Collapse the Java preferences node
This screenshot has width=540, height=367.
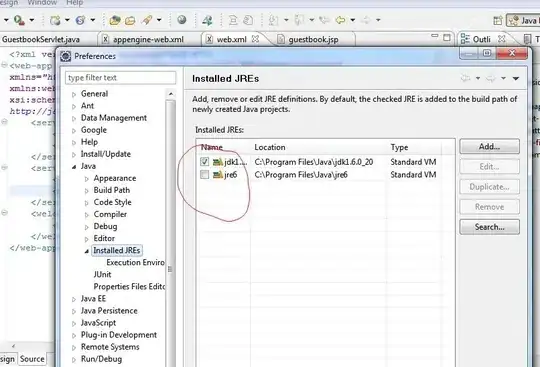click(74, 167)
